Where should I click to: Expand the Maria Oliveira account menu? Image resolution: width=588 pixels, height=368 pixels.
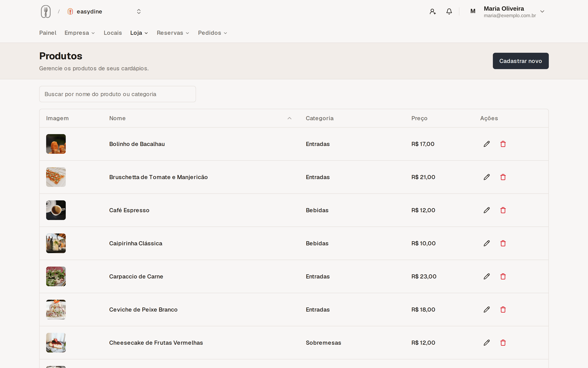point(542,11)
